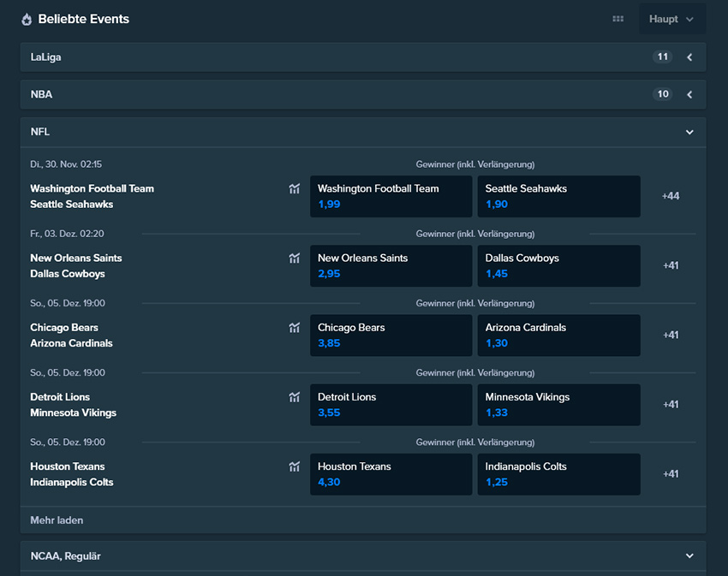Show +44 more markets for Washington game
728x576 pixels.
pyautogui.click(x=671, y=196)
